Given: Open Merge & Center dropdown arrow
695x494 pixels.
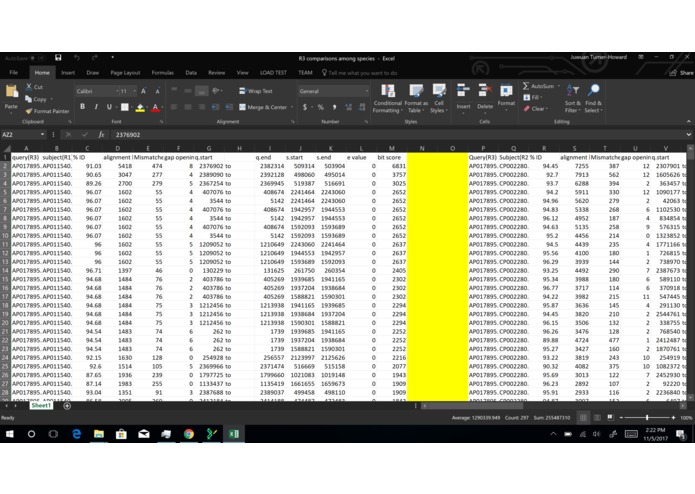Looking at the screenshot, I should pos(292,107).
